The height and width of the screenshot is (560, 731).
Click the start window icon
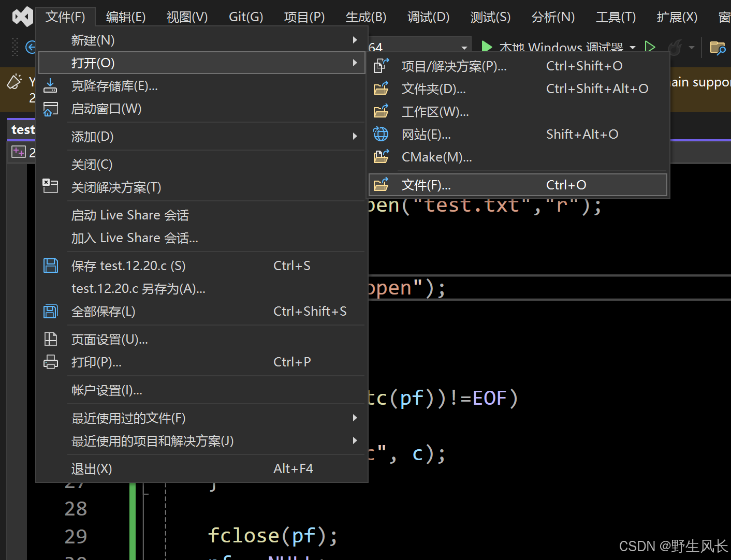pyautogui.click(x=50, y=109)
